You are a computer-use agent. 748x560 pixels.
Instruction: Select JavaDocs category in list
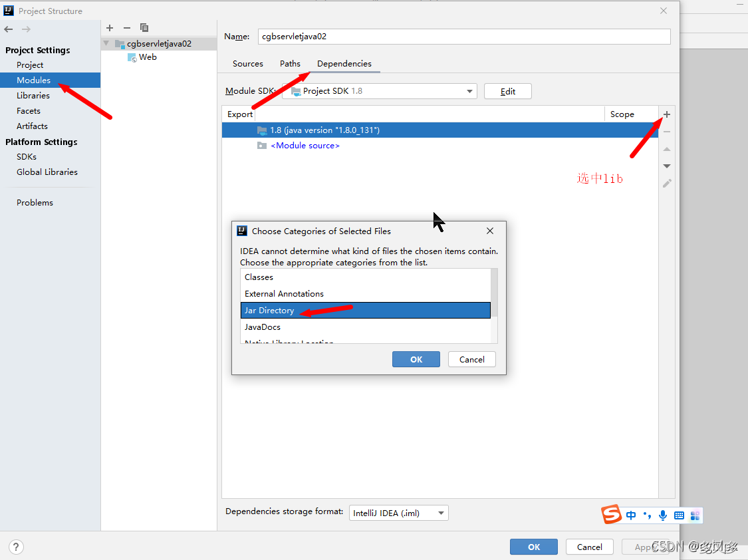[366, 327]
